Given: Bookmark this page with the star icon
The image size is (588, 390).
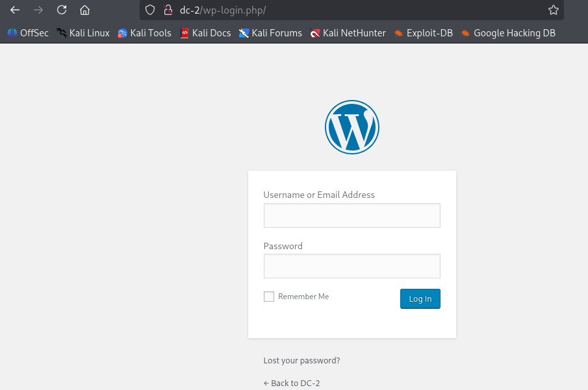Looking at the screenshot, I should click(x=554, y=10).
